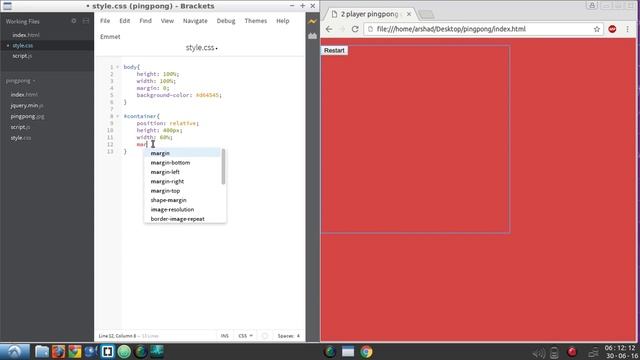This screenshot has width=640, height=360.
Task: Open the Help menu
Action: point(282,21)
